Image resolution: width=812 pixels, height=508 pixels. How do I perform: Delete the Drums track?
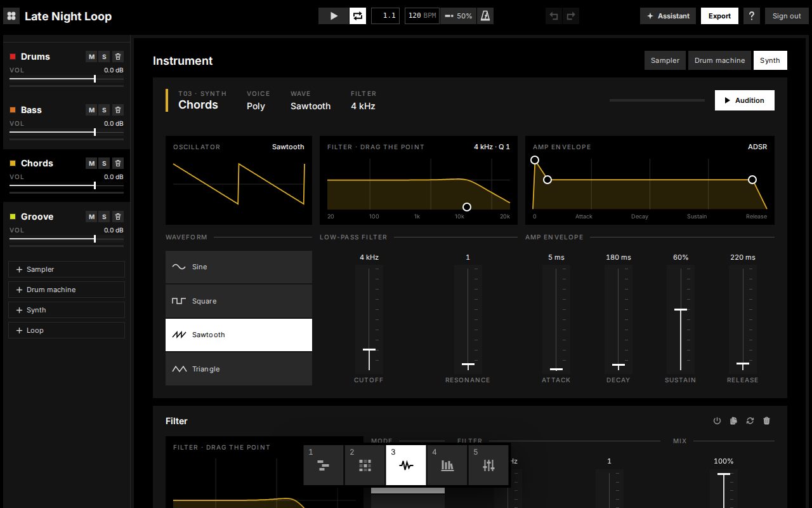click(x=118, y=57)
